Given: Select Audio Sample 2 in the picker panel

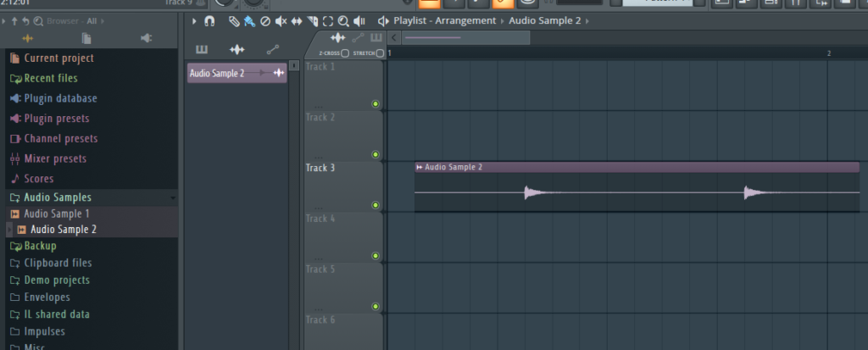Looking at the screenshot, I should 237,73.
